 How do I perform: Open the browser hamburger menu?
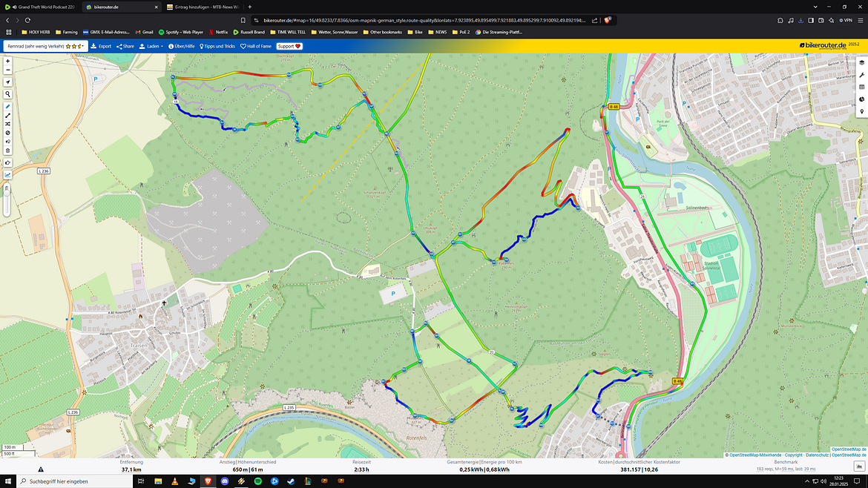tap(861, 21)
